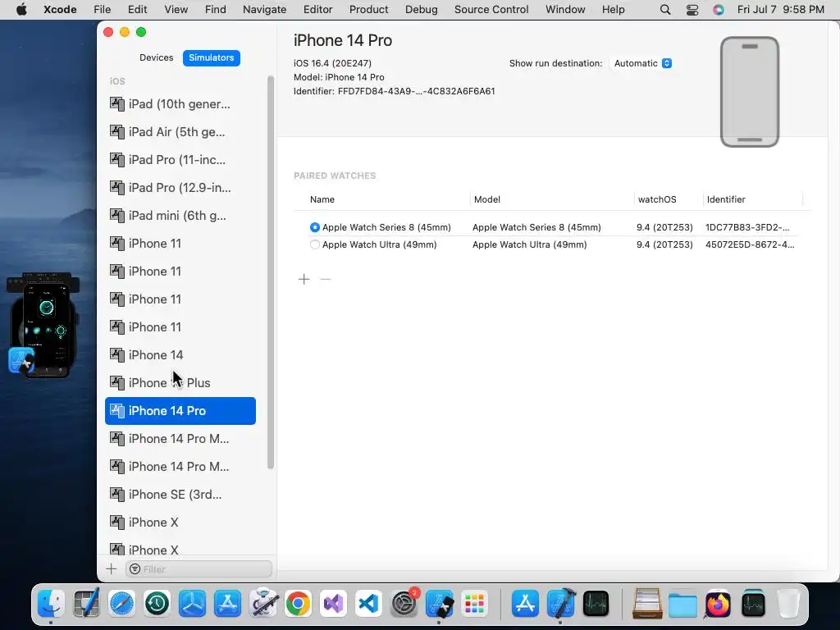Remove paired watch with minus button
840x630 pixels.
325,279
